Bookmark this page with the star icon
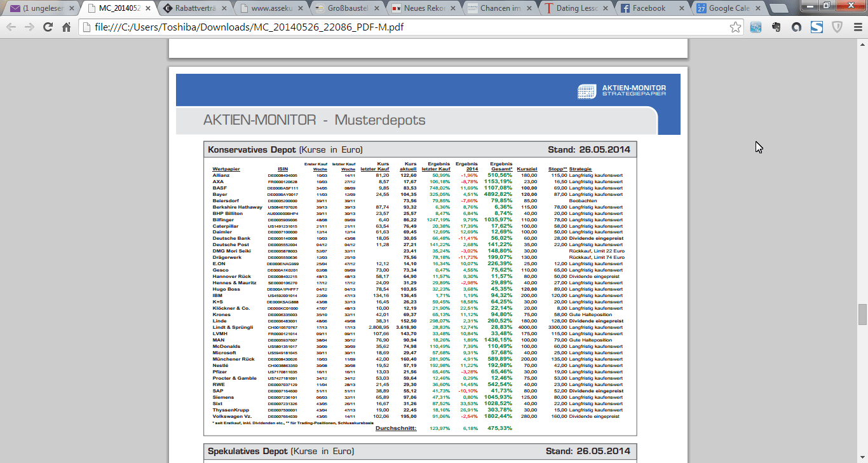The width and height of the screenshot is (868, 463). coord(735,27)
